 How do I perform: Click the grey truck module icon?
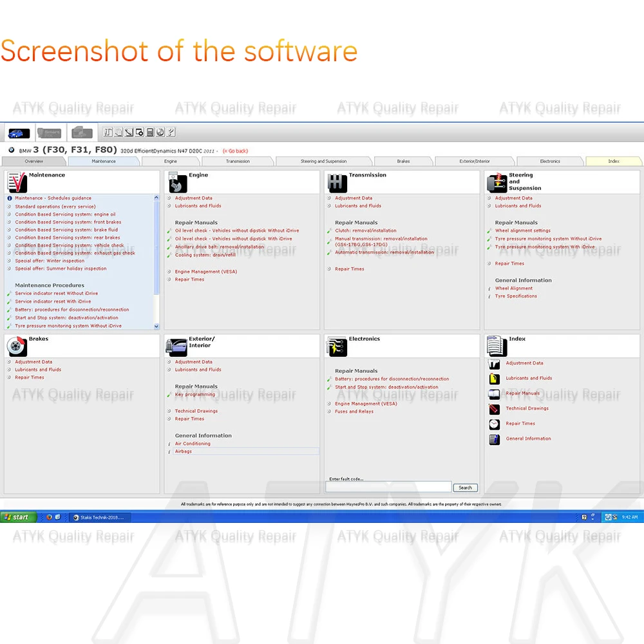pyautogui.click(x=82, y=133)
